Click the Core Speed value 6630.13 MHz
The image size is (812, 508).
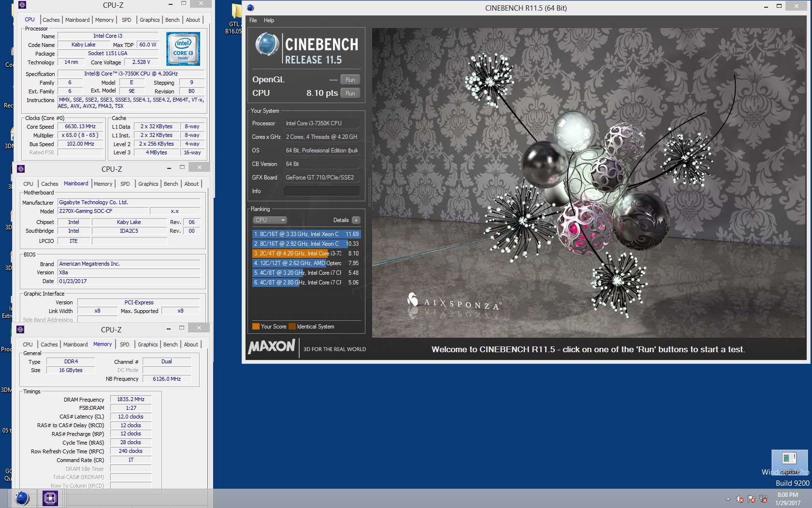(x=80, y=127)
